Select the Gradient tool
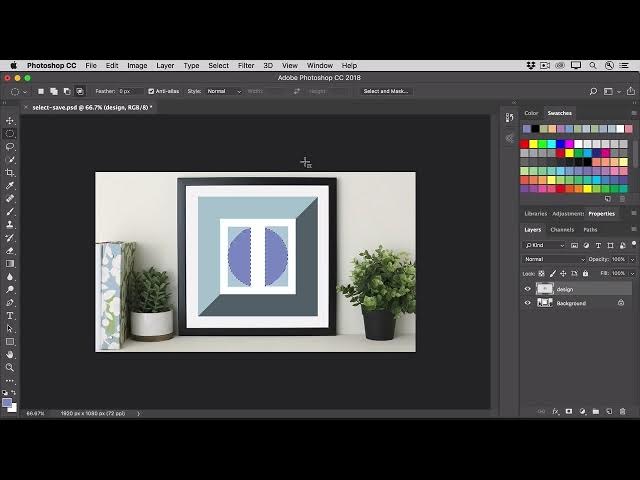Image resolution: width=640 pixels, height=480 pixels. [10, 263]
